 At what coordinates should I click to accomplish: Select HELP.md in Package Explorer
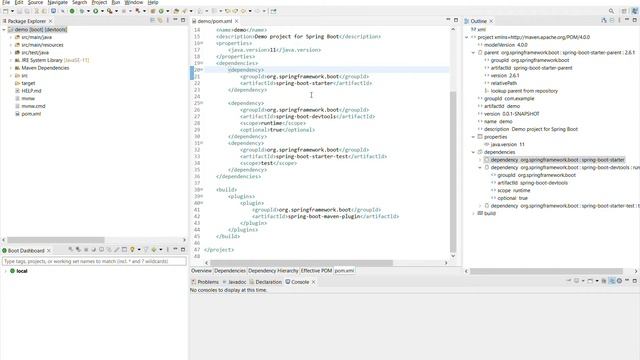[31, 91]
